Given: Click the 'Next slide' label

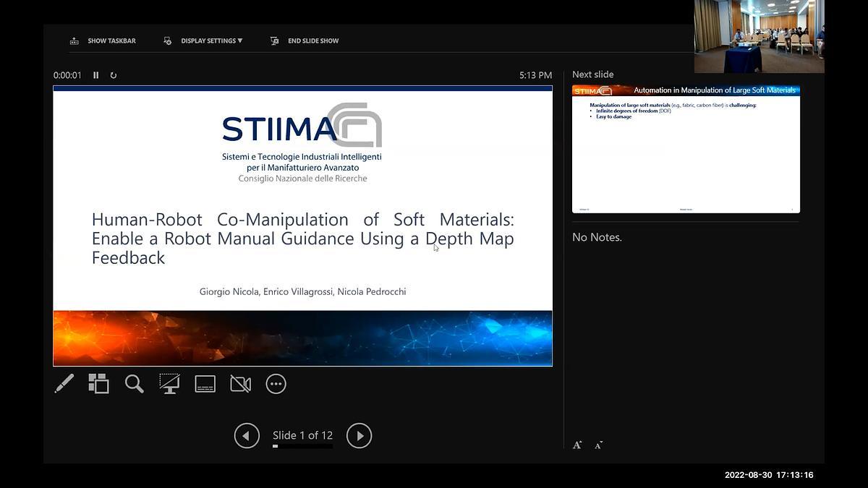Looking at the screenshot, I should pyautogui.click(x=592, y=74).
